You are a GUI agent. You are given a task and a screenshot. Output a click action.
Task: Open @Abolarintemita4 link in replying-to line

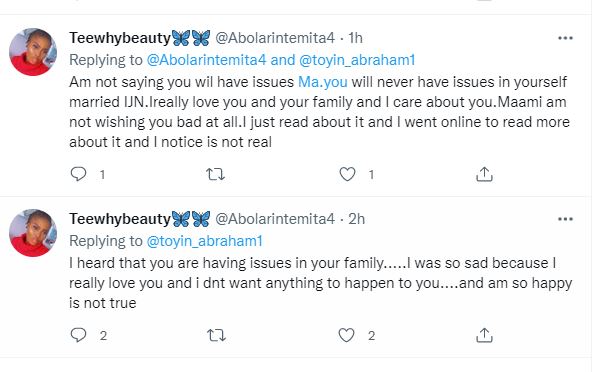[206, 60]
